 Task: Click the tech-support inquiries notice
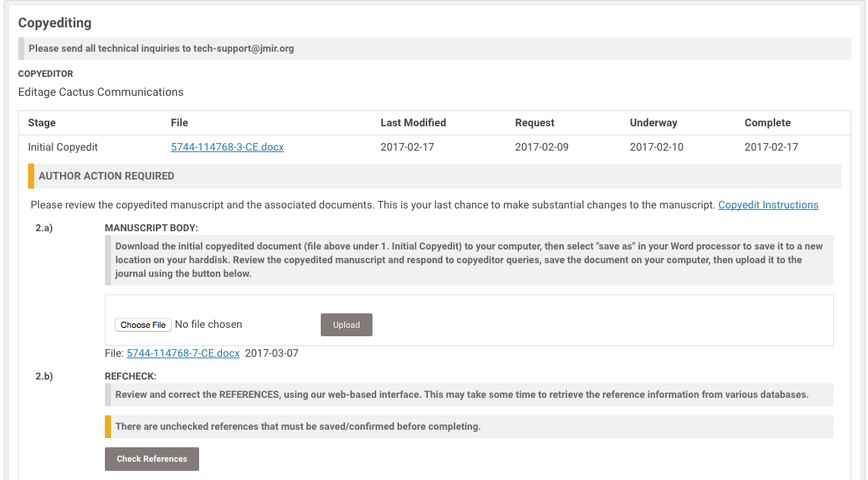pos(161,48)
